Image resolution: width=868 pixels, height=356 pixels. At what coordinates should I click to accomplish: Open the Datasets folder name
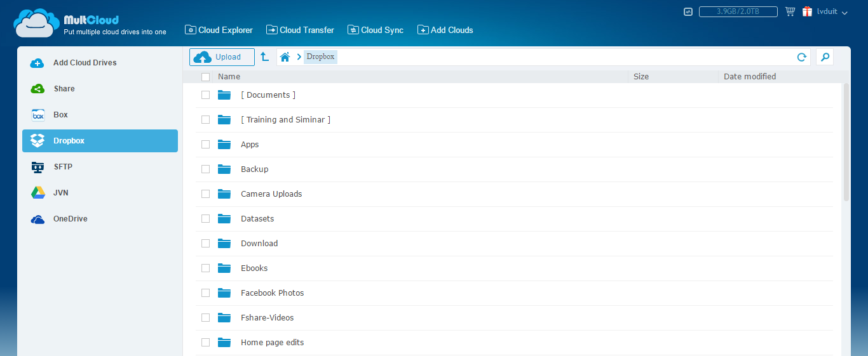tap(257, 218)
